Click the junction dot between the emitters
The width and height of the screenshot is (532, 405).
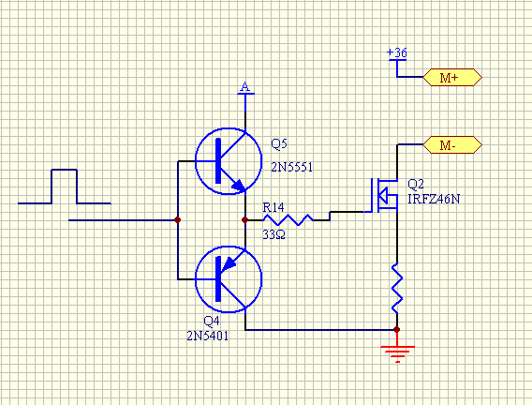click(245, 220)
